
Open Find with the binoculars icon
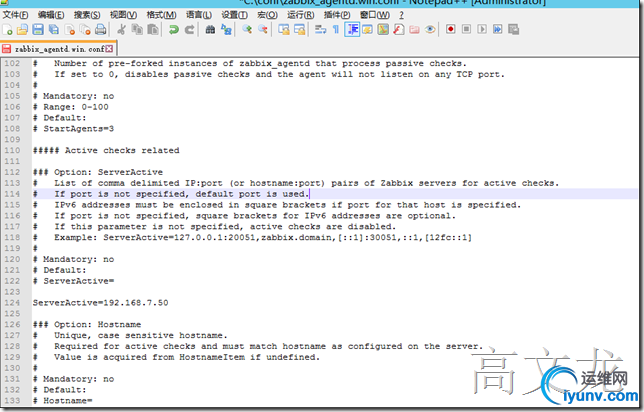210,30
